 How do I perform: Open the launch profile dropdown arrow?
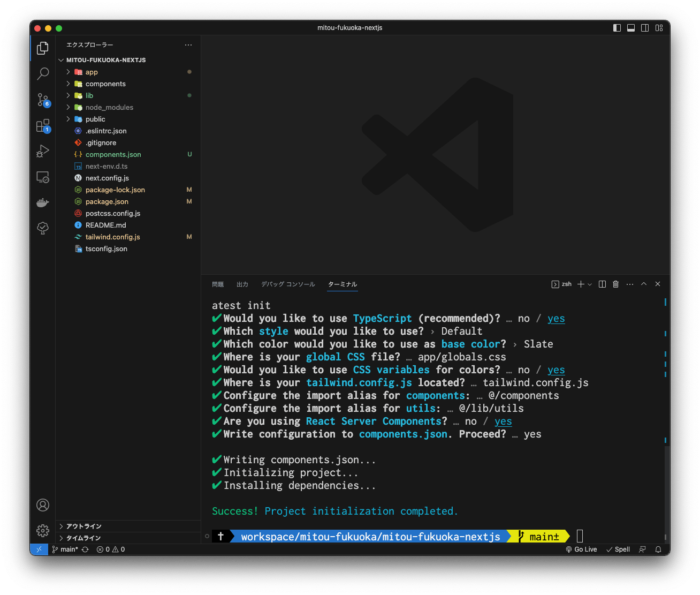point(590,284)
